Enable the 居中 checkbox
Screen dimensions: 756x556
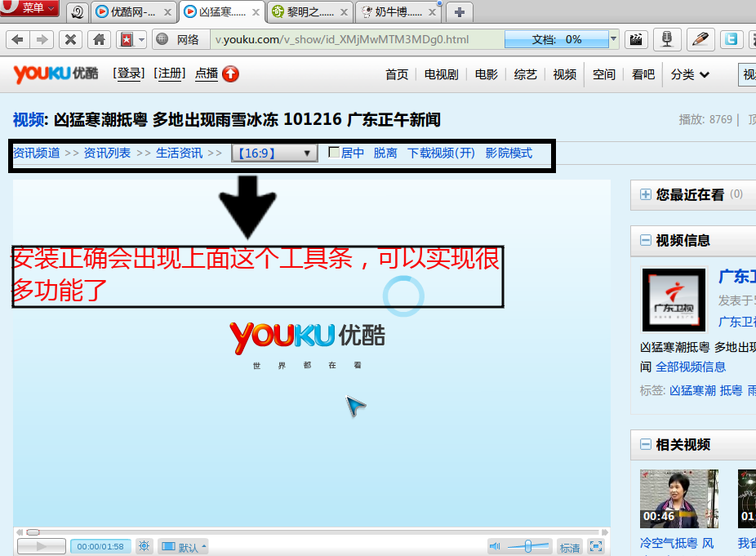pos(334,153)
